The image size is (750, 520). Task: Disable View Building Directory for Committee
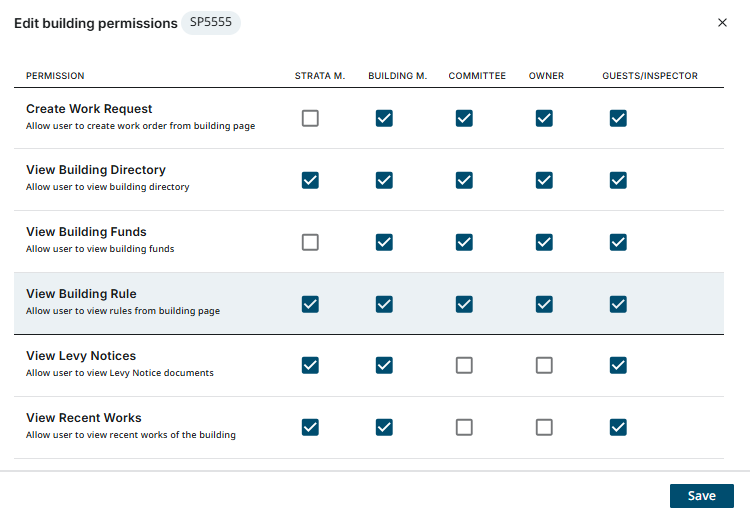click(464, 180)
